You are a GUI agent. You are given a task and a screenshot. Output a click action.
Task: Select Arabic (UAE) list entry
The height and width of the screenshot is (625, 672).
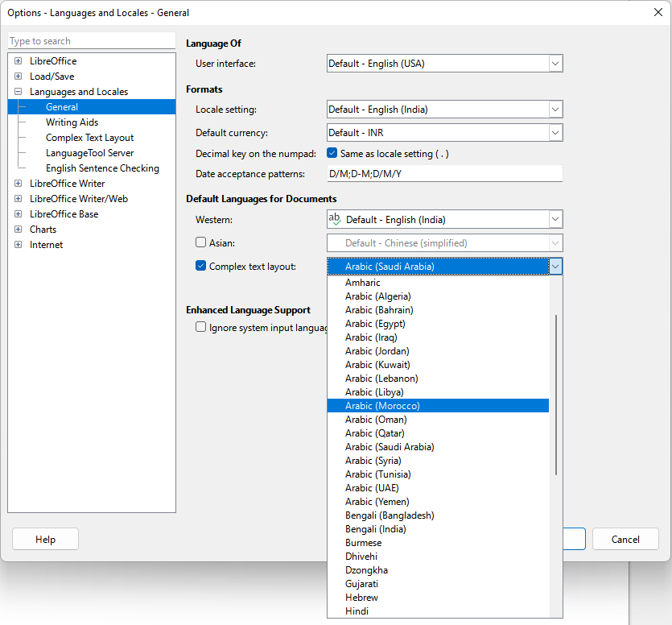coord(438,488)
